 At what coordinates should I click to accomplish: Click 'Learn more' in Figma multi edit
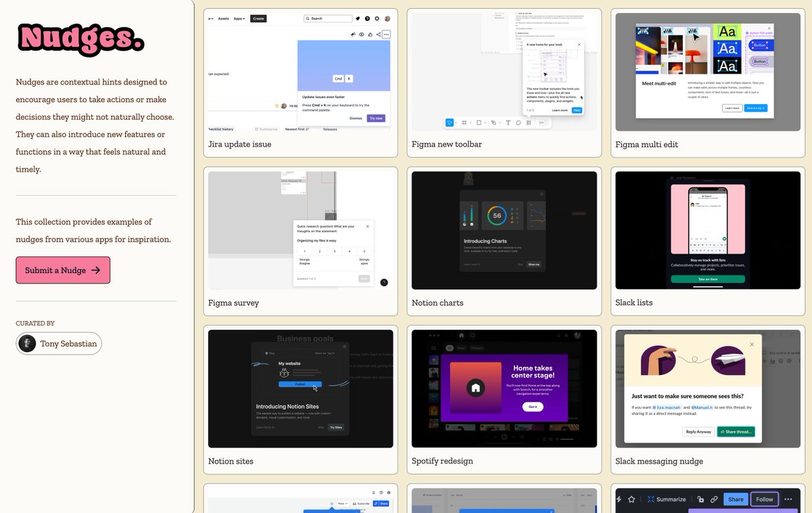[x=731, y=108]
